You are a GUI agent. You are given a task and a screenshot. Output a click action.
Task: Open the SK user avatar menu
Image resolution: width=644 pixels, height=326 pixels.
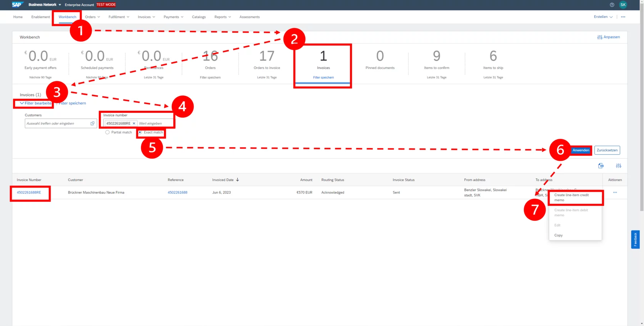tap(623, 5)
